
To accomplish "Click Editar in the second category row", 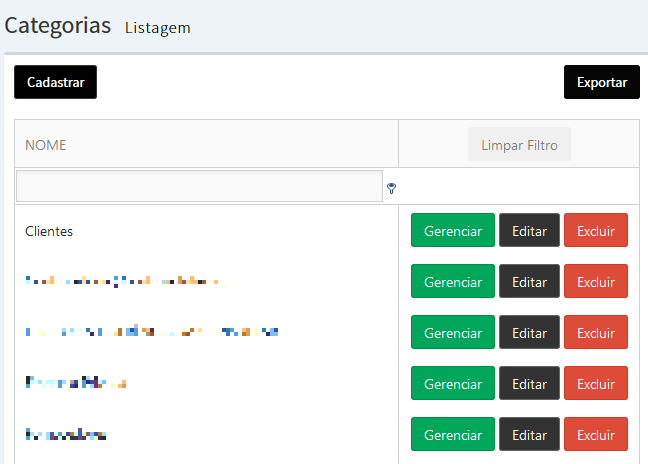I will tap(529, 281).
